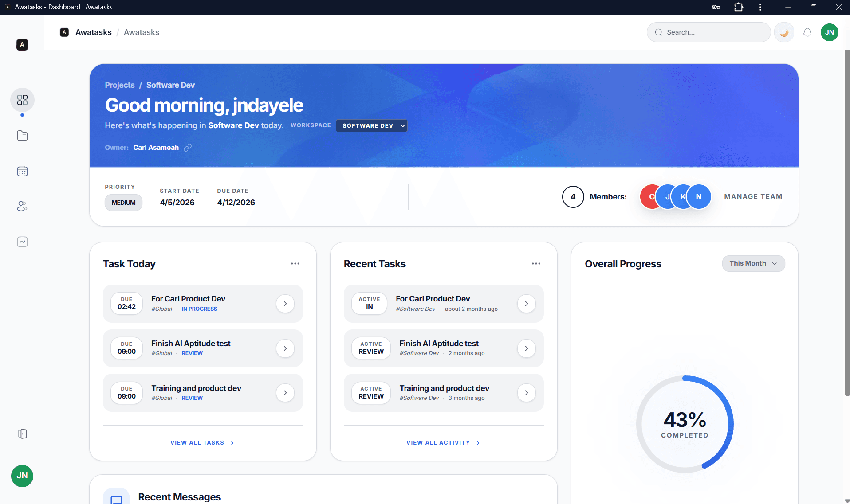Click the JN avatar at sidebar bottom
Viewport: 850px width, 504px height.
click(22, 476)
